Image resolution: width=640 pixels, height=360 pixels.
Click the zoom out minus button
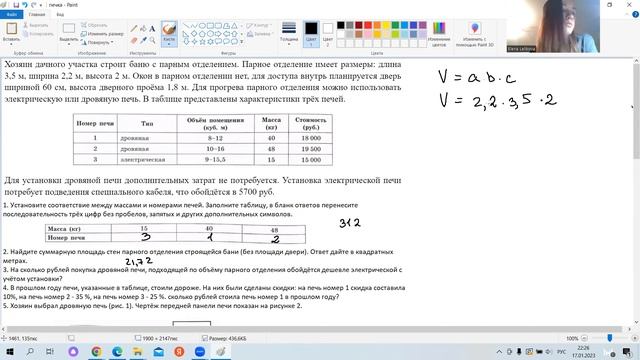584,338
